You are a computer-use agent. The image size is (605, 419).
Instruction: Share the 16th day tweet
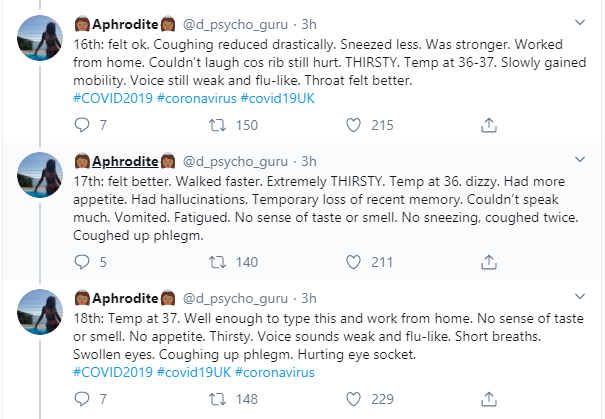(489, 125)
